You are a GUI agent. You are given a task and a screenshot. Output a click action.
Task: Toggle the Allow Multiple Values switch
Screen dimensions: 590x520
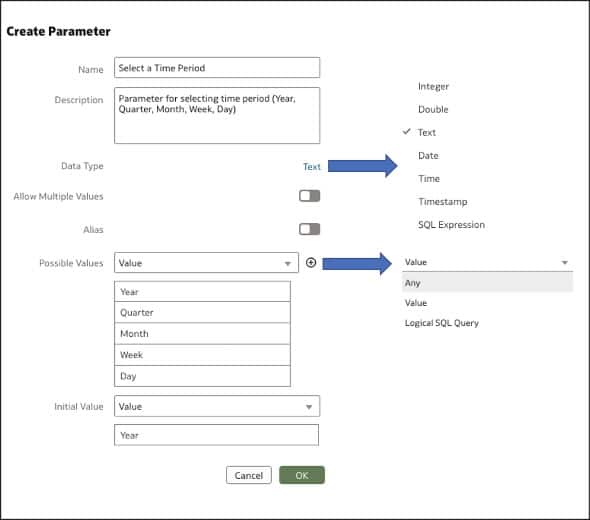(309, 196)
